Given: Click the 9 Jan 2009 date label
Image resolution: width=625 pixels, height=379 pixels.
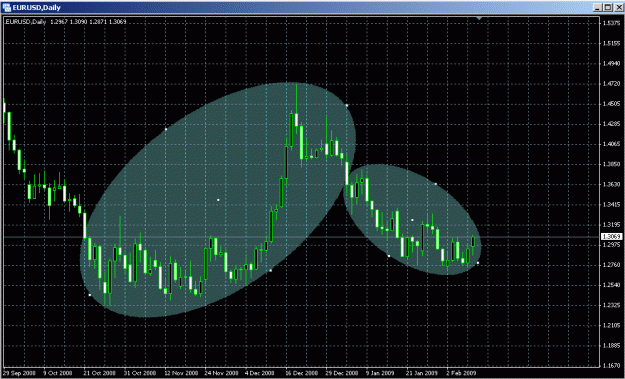Looking at the screenshot, I should click(x=380, y=373).
